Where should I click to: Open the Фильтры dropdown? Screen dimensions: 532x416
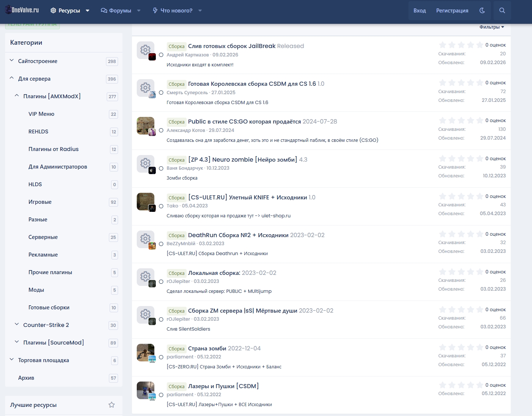(492, 27)
